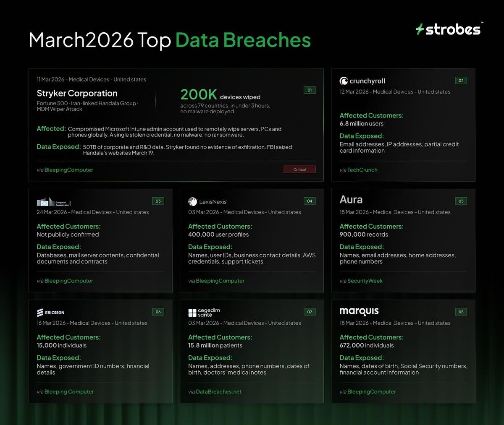Click the marquis logo
Screen dimensions: 504x425
[359, 312]
